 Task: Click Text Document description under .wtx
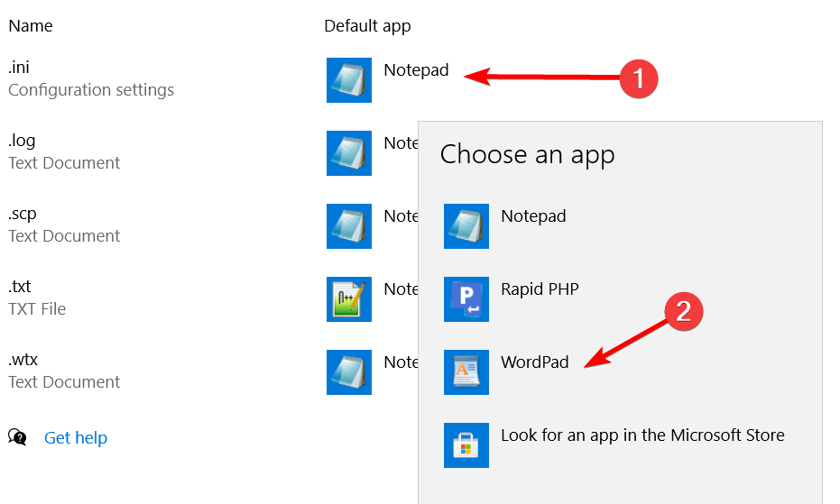(64, 382)
